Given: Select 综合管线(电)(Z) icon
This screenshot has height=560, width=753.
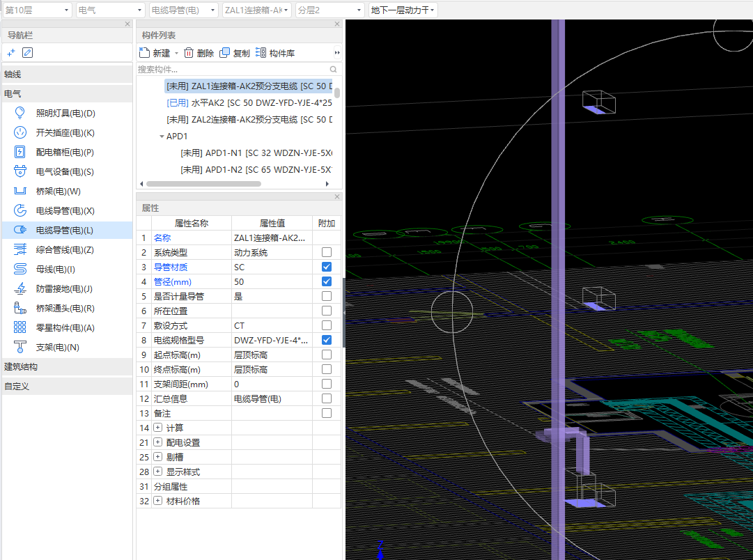Looking at the screenshot, I should pyautogui.click(x=20, y=249).
